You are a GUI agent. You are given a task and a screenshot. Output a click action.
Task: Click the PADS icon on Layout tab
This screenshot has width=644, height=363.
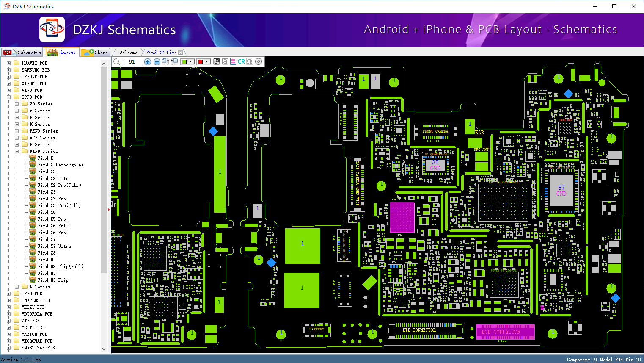52,52
